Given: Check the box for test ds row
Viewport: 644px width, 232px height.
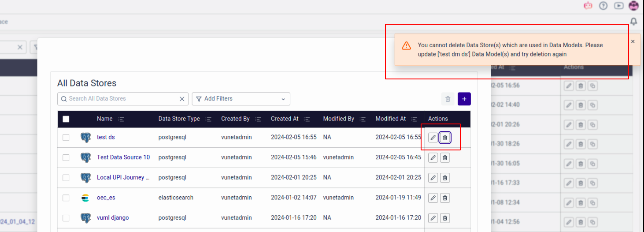Looking at the screenshot, I should pyautogui.click(x=66, y=138).
